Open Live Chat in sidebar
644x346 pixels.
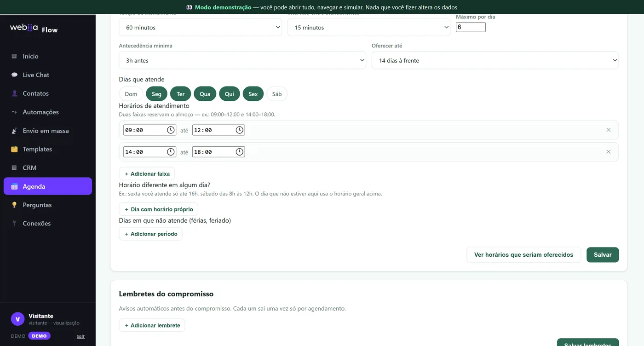48,75
